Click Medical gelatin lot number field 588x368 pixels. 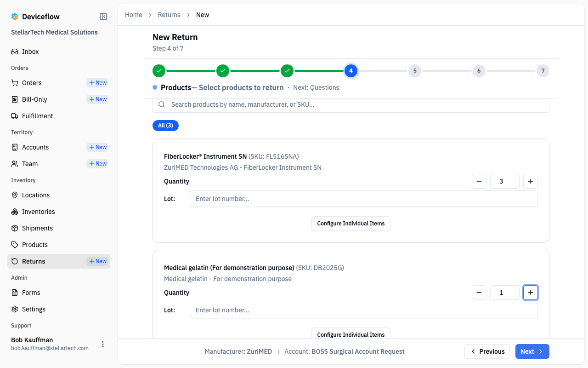pos(364,310)
